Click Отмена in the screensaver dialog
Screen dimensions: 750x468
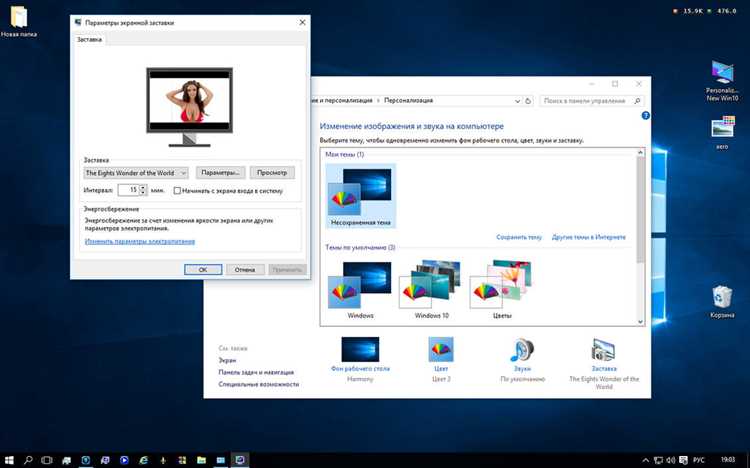[245, 269]
